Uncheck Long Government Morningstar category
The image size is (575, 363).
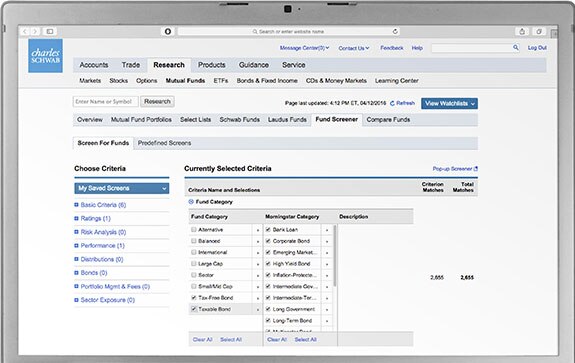click(268, 309)
